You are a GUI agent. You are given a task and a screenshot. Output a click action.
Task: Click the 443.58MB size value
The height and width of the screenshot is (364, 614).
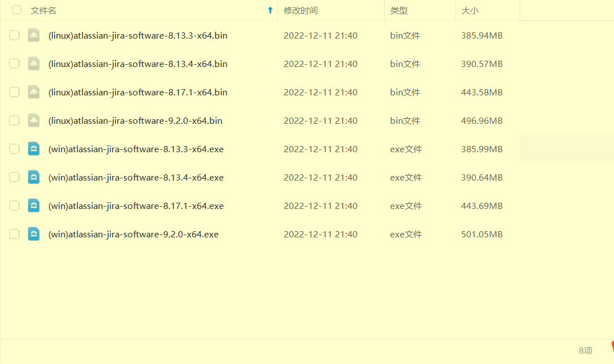[x=482, y=93]
